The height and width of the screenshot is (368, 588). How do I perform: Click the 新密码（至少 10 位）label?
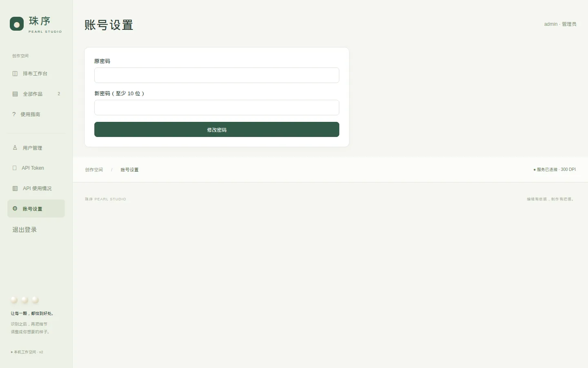(x=120, y=93)
